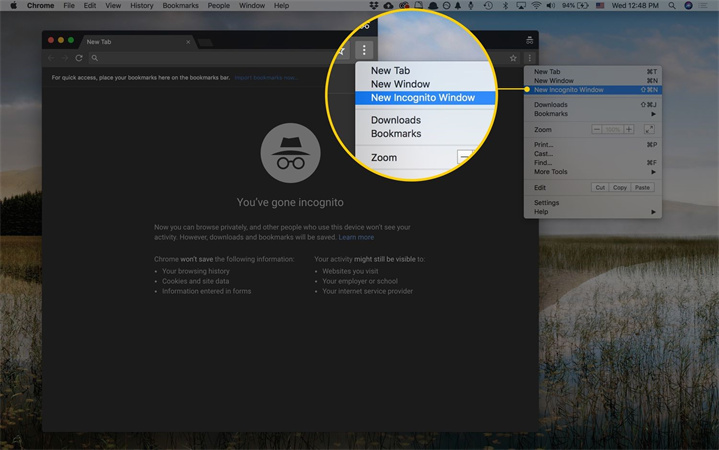The image size is (719, 450).
Task: Reload the page with the refresh icon
Action: coord(78,58)
